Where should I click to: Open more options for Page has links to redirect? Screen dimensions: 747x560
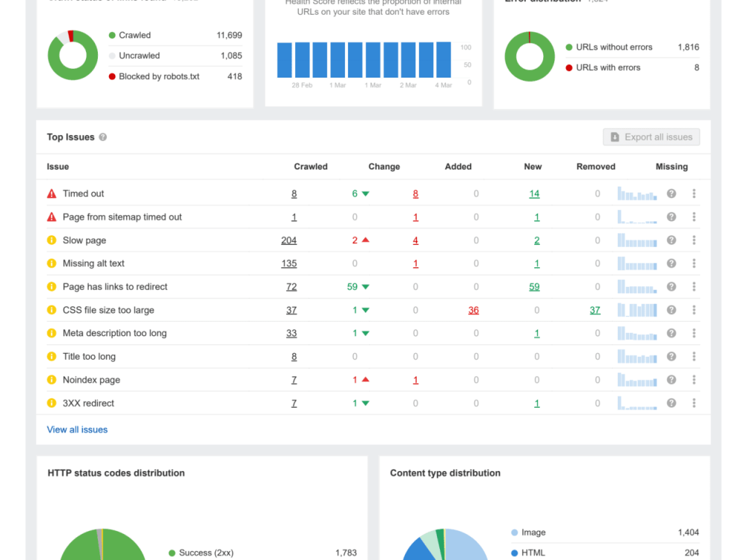tap(694, 287)
